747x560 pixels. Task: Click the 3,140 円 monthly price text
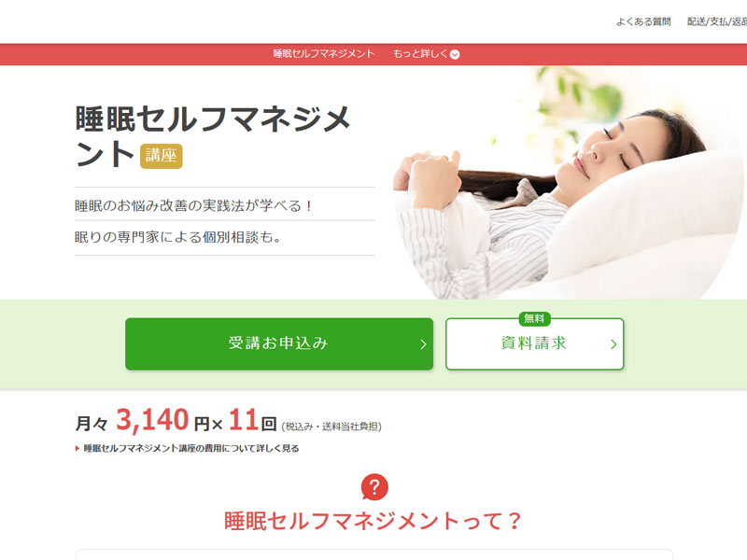coord(162,421)
